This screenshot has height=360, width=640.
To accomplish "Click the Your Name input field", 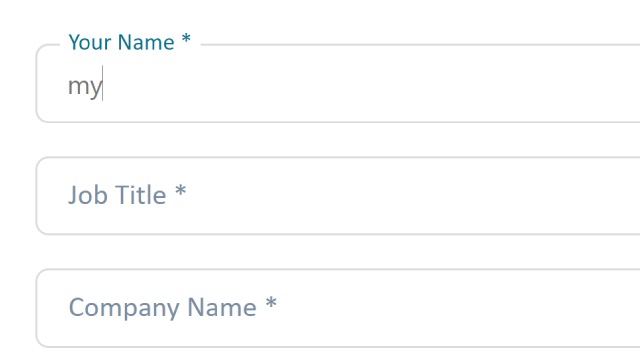I will click(x=338, y=83).
